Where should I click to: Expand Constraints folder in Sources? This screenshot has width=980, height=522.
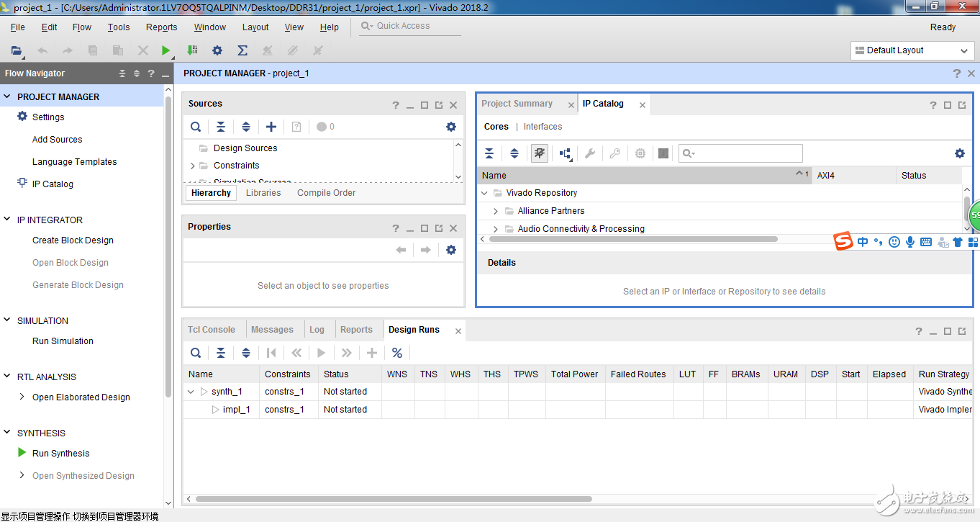[192, 166]
